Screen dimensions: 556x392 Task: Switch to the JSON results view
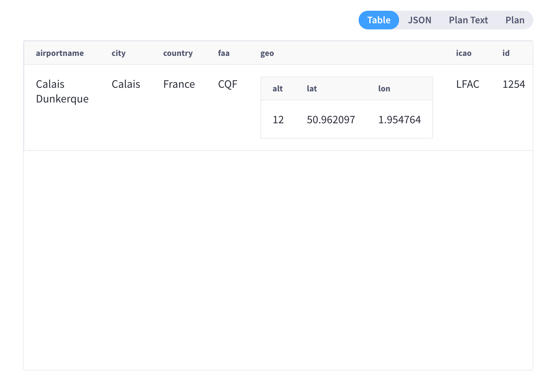pos(420,20)
